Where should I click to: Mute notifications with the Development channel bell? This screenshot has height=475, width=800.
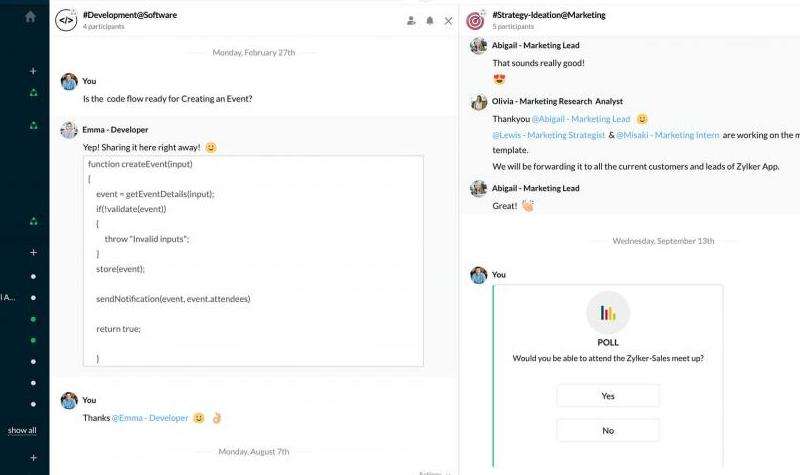point(430,20)
